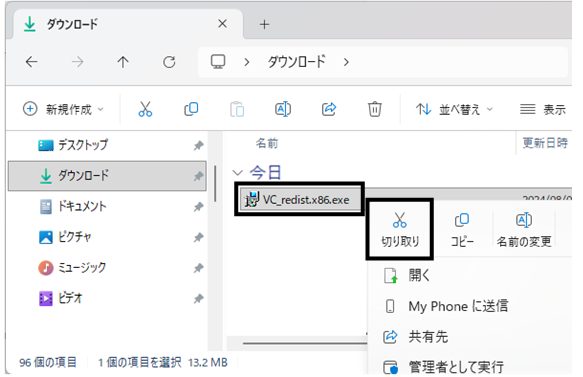This screenshot has width=583, height=377.
Task: Choose 切り取り in the context menu
Action: tap(400, 229)
